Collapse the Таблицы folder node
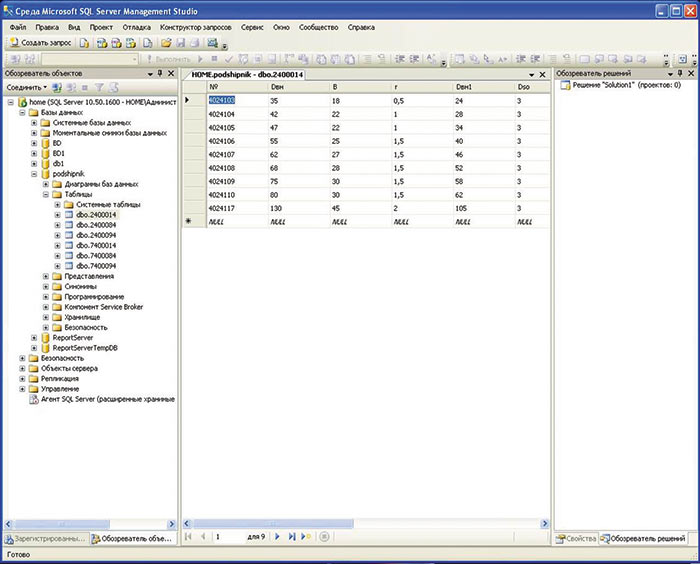 point(46,195)
